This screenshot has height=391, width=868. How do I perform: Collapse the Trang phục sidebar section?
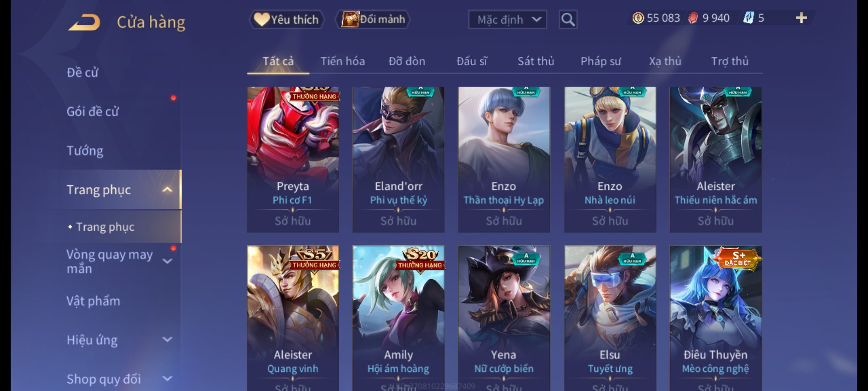click(x=167, y=190)
